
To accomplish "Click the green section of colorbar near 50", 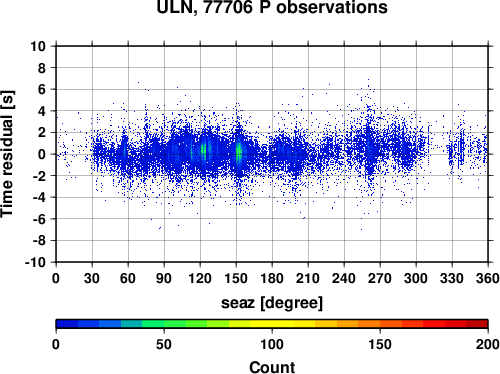I will (164, 324).
